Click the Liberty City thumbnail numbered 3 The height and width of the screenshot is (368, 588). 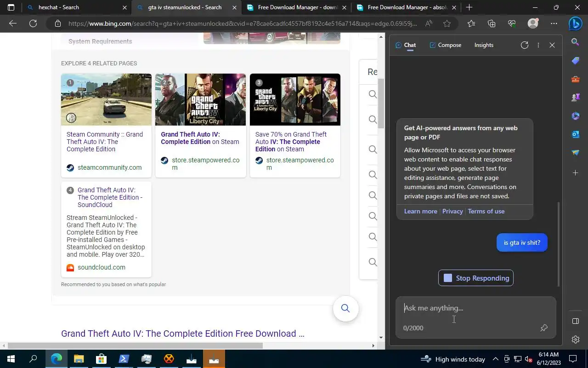pyautogui.click(x=295, y=99)
